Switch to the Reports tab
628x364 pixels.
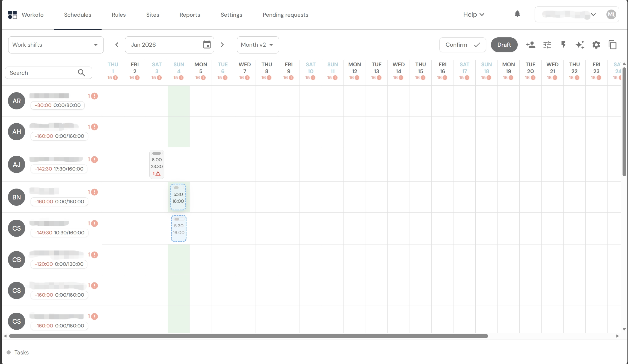189,15
